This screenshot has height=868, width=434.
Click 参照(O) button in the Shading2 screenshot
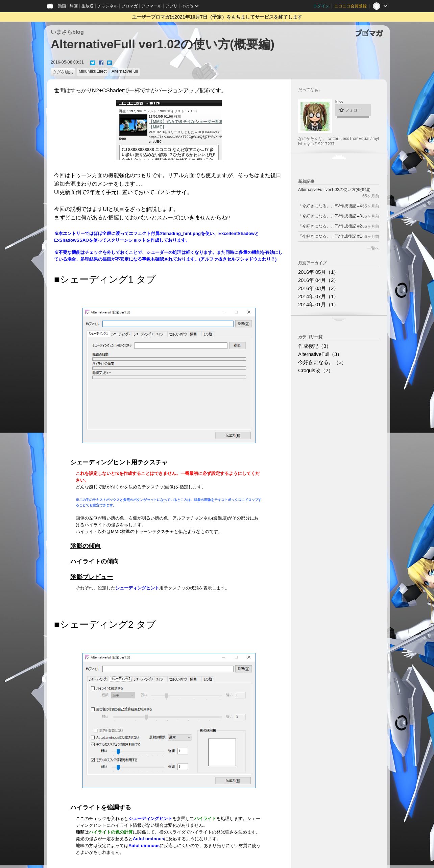click(x=243, y=669)
